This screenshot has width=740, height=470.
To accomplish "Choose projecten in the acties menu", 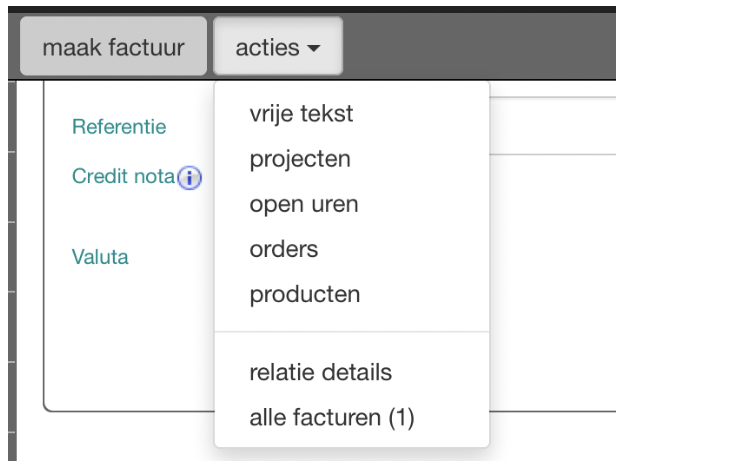I will [300, 159].
